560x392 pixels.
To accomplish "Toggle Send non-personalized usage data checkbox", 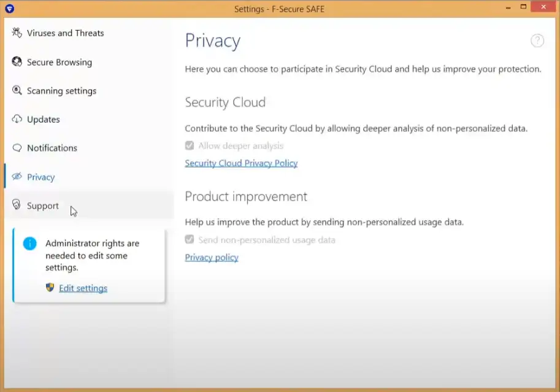I will click(190, 240).
